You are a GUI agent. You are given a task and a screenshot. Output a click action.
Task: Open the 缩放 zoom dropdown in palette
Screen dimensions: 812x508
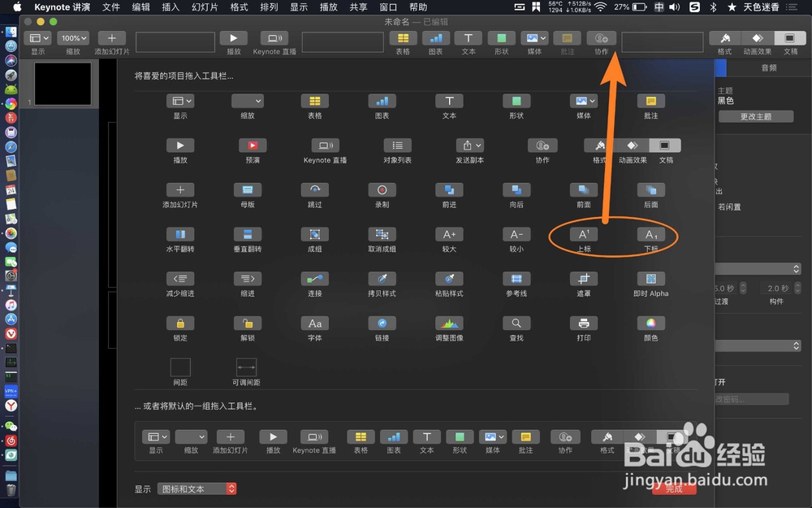coord(248,101)
